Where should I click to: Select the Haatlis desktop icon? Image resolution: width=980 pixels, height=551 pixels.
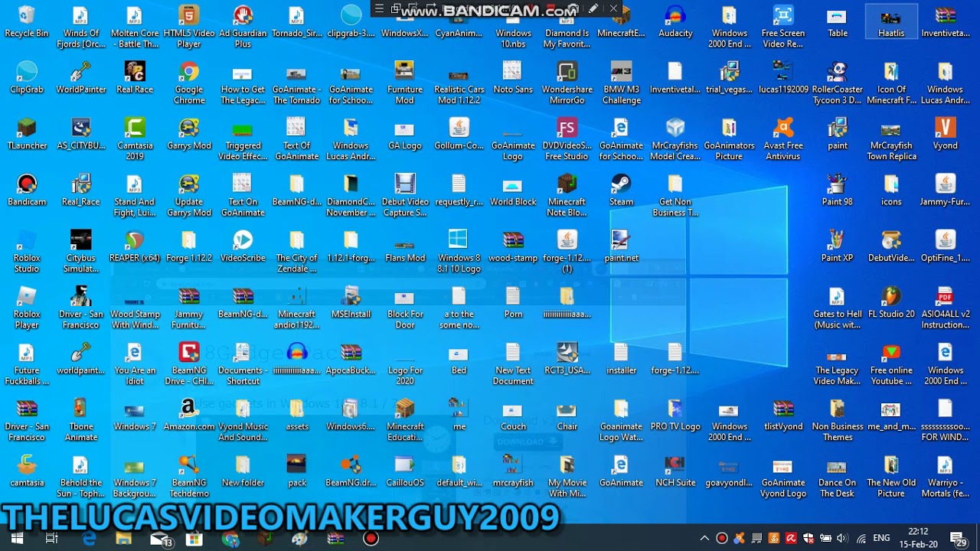[891, 21]
